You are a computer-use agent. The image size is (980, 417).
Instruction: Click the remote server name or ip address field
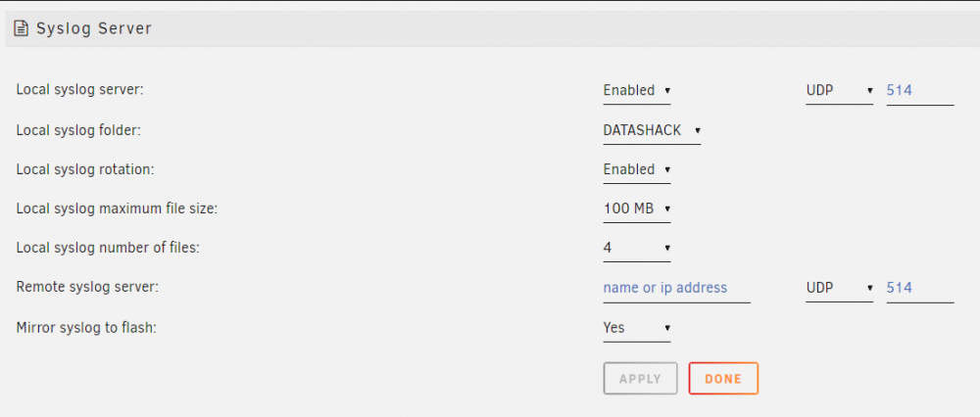coord(676,289)
